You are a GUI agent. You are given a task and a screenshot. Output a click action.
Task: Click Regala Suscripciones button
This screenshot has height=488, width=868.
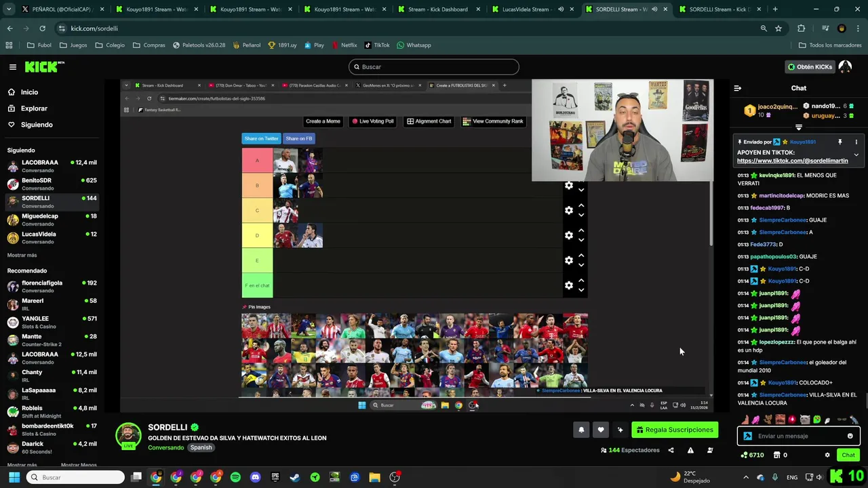pyautogui.click(x=675, y=430)
